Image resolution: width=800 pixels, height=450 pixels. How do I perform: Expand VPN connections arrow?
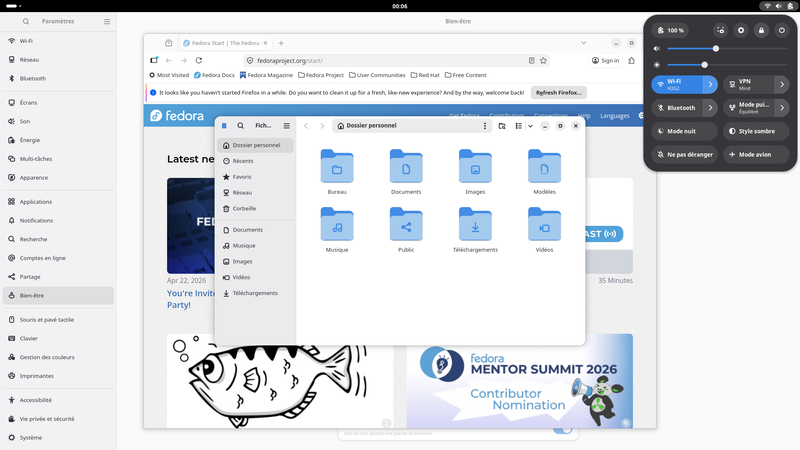(x=782, y=84)
